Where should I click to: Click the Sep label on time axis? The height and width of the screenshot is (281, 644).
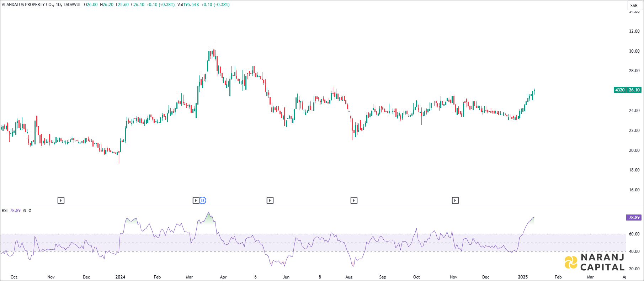tap(383, 277)
